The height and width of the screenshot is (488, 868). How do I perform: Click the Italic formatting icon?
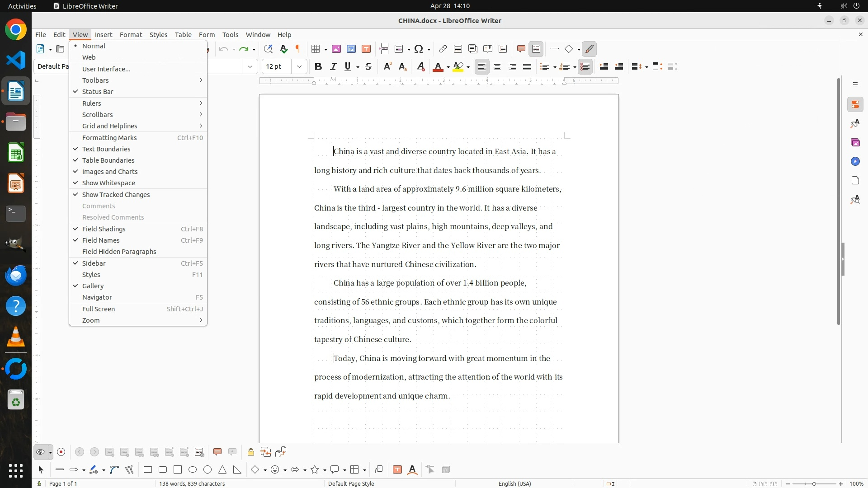(x=333, y=66)
